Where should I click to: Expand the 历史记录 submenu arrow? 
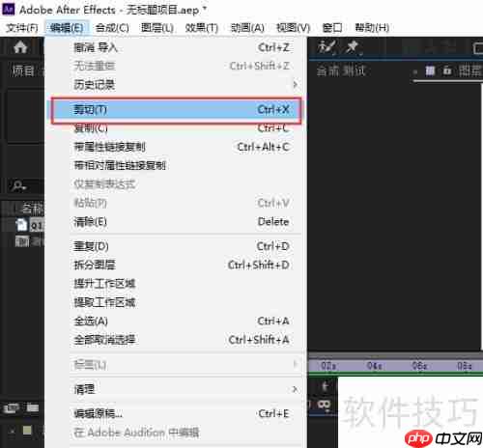[x=295, y=85]
